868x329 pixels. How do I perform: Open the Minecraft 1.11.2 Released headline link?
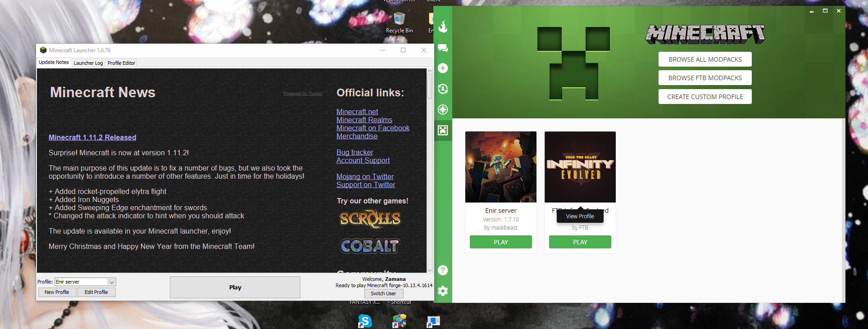click(x=92, y=137)
